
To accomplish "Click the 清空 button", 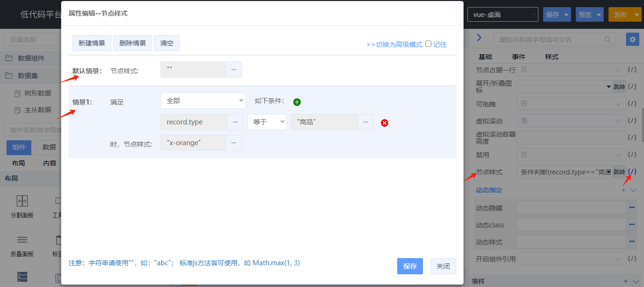I will 167,43.
